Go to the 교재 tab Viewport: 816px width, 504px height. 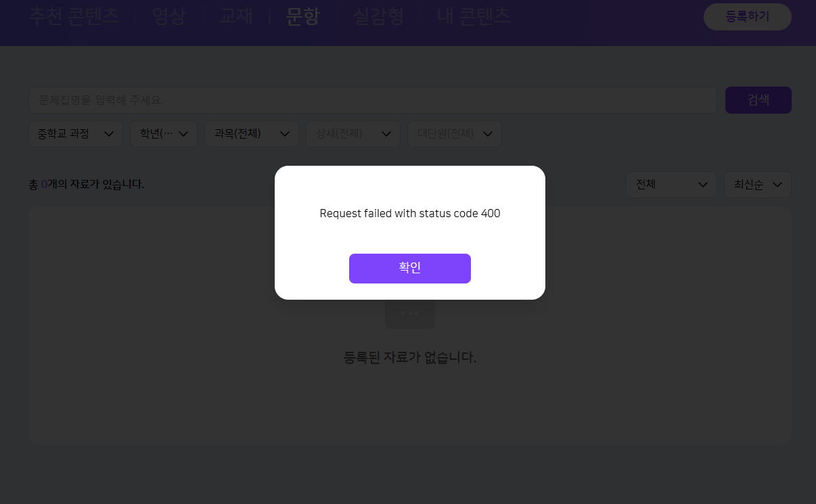235,17
